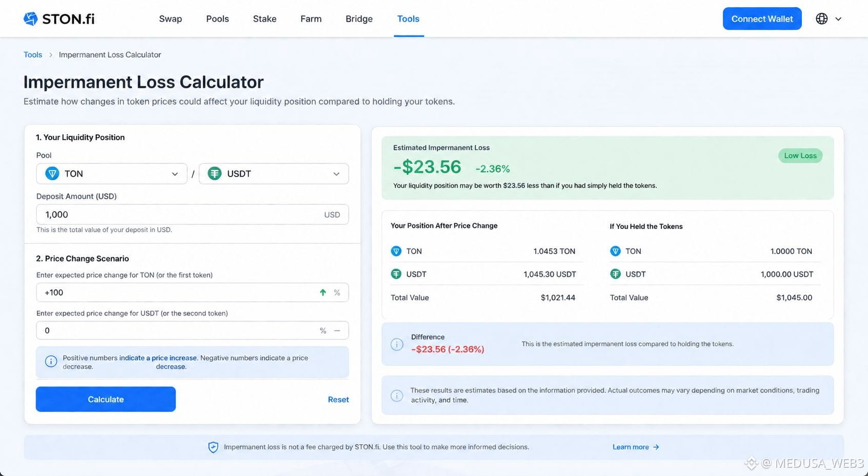Click the TON icon in first pool selector
Screen dimensions: 868x476
pos(52,174)
